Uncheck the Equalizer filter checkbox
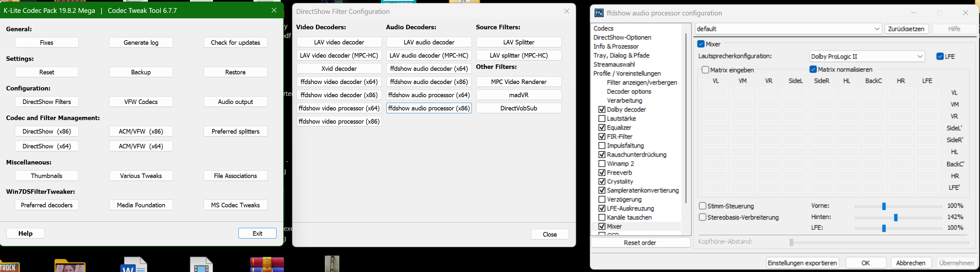Image resolution: width=980 pixels, height=272 pixels. [x=602, y=128]
